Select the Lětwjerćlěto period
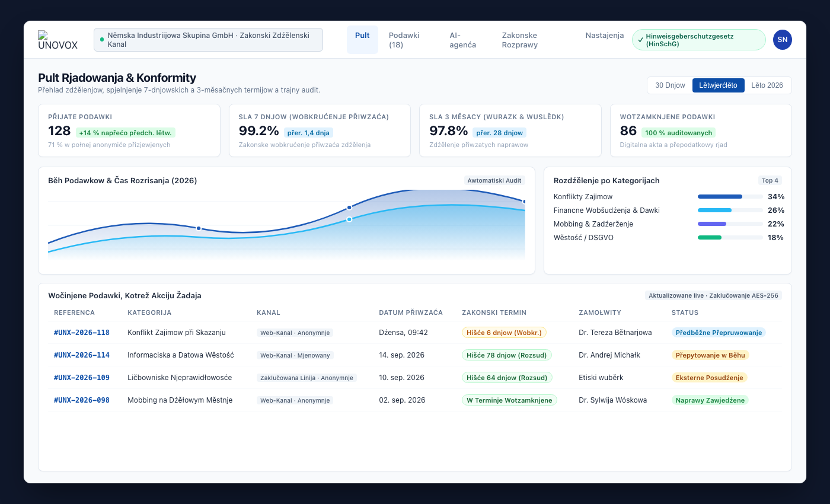This screenshot has width=830, height=504. pos(718,85)
